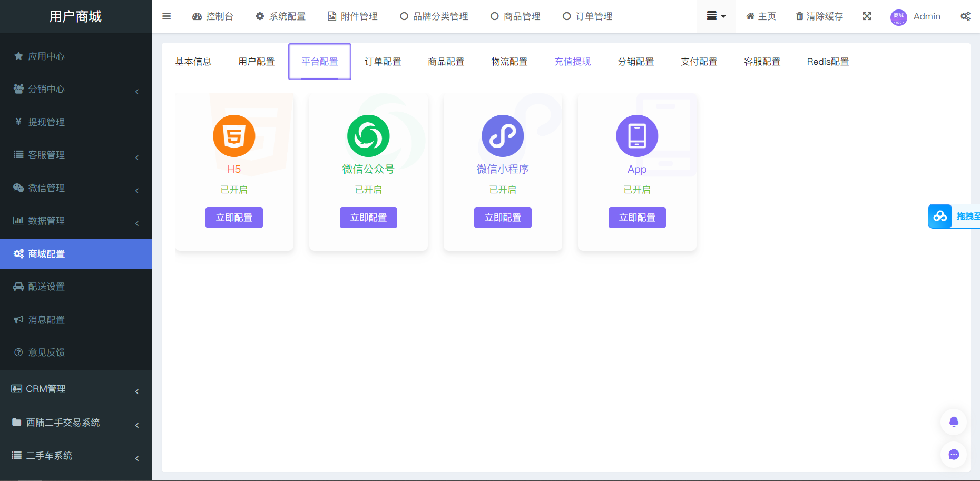Click the megaphone icon beside 消息配置
The width and height of the screenshot is (980, 481).
pos(18,319)
